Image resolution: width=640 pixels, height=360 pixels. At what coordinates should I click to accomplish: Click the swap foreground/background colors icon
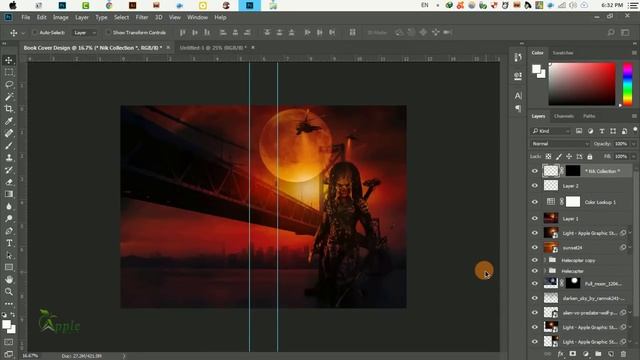13,315
